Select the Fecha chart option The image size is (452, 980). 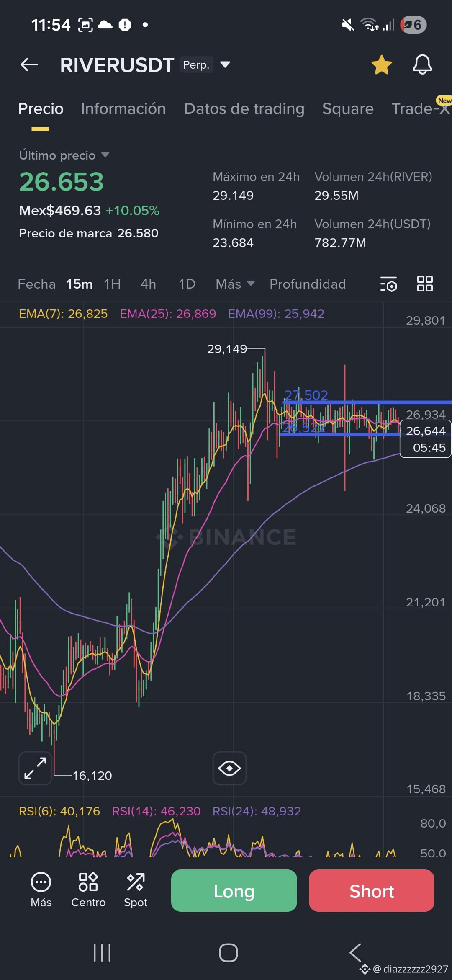[x=36, y=284]
